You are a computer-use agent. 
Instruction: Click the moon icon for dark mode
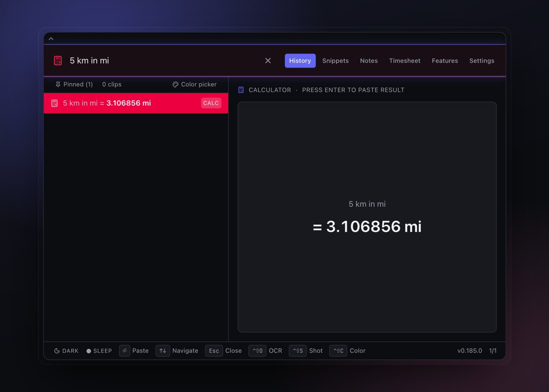point(57,351)
